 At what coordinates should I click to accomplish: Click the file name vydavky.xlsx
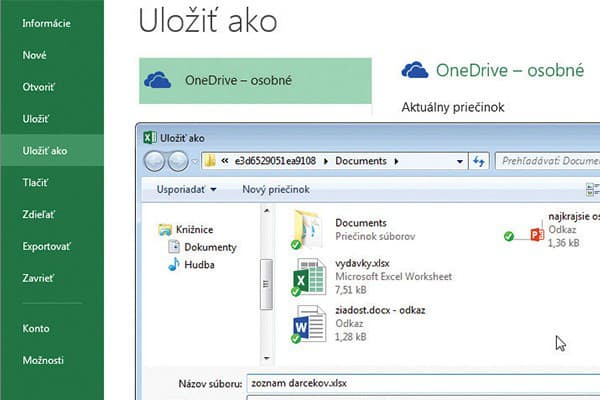tap(362, 263)
